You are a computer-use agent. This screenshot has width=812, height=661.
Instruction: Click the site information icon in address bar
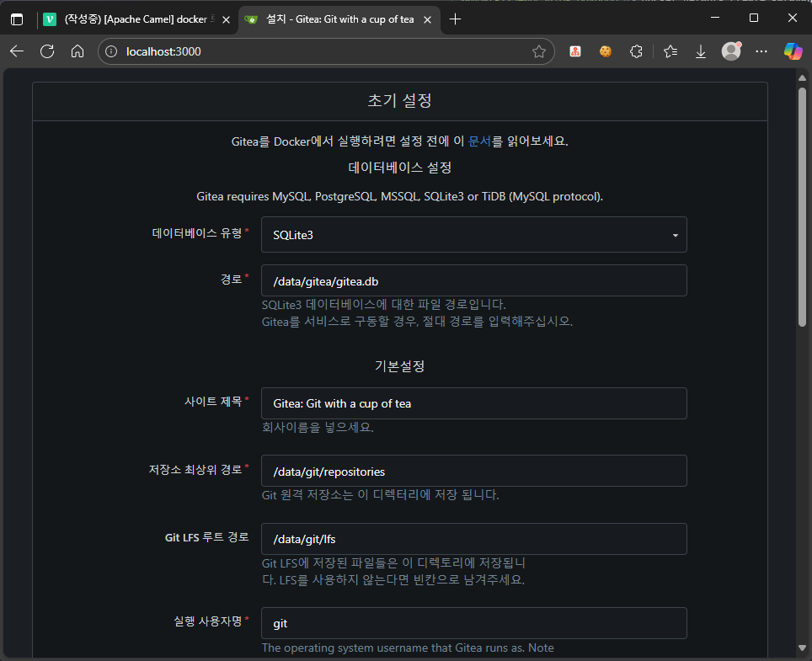[x=110, y=51]
